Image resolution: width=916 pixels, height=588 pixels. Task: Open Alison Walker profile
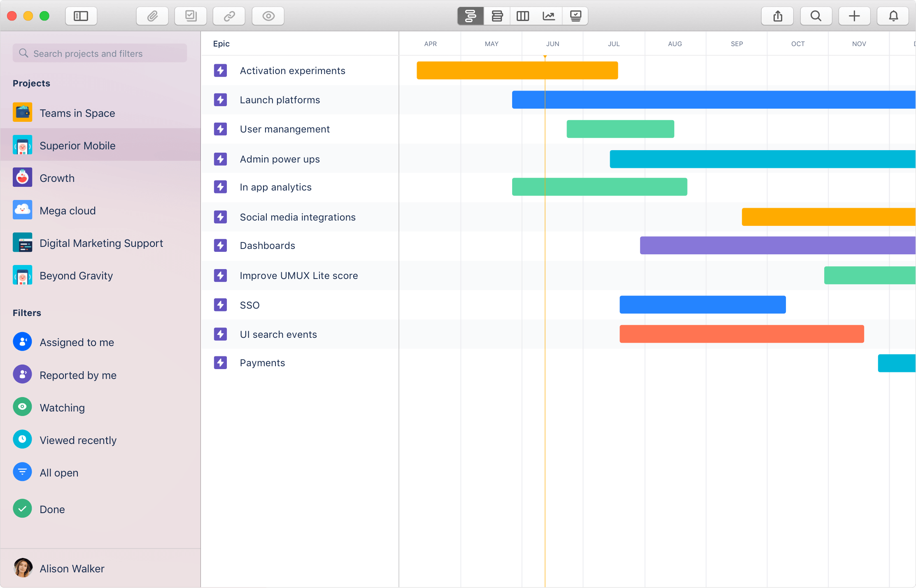pyautogui.click(x=72, y=569)
